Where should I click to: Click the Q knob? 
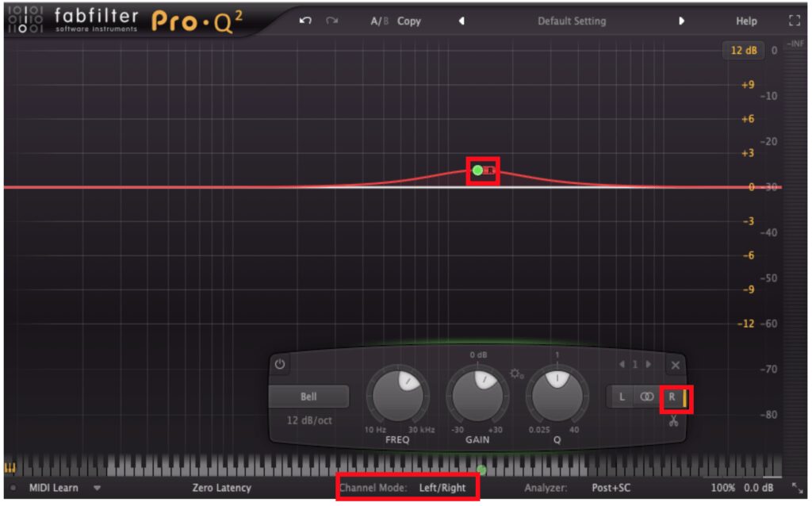click(557, 397)
